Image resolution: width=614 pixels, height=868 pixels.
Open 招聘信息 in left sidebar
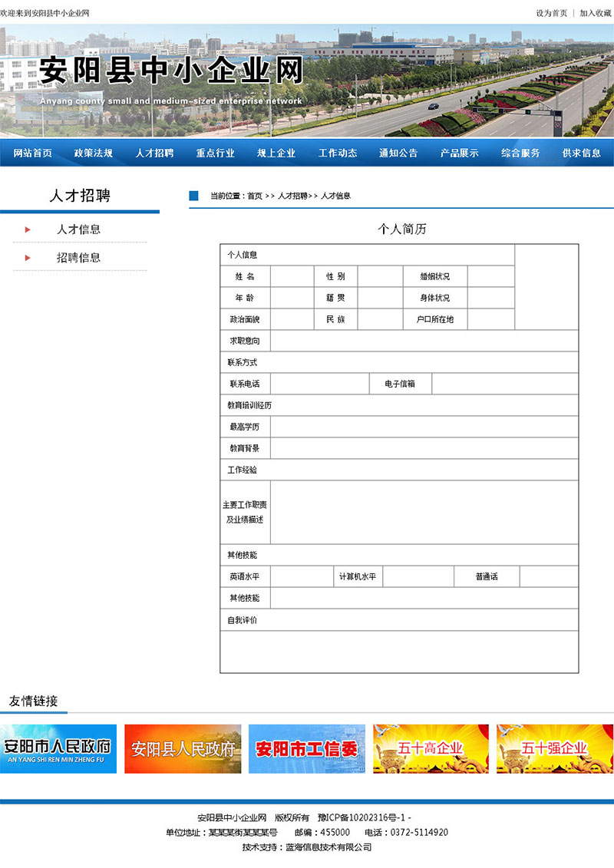tap(78, 258)
